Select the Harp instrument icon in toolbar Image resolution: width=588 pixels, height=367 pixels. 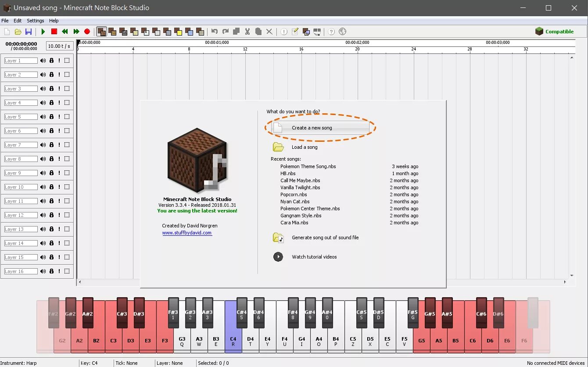[x=101, y=32]
